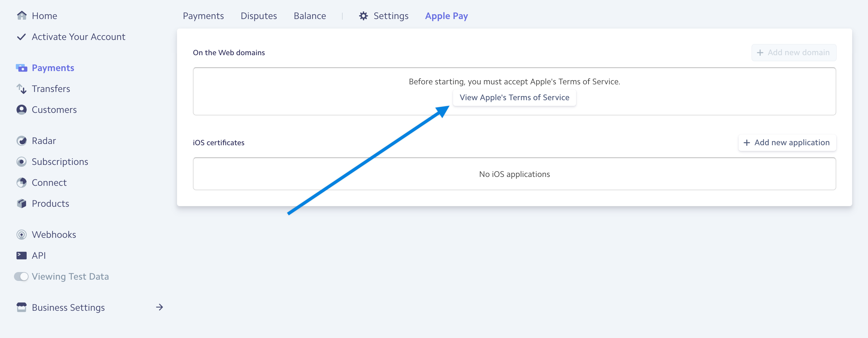The image size is (868, 338).
Task: Switch to the Balance tab
Action: [x=310, y=16]
